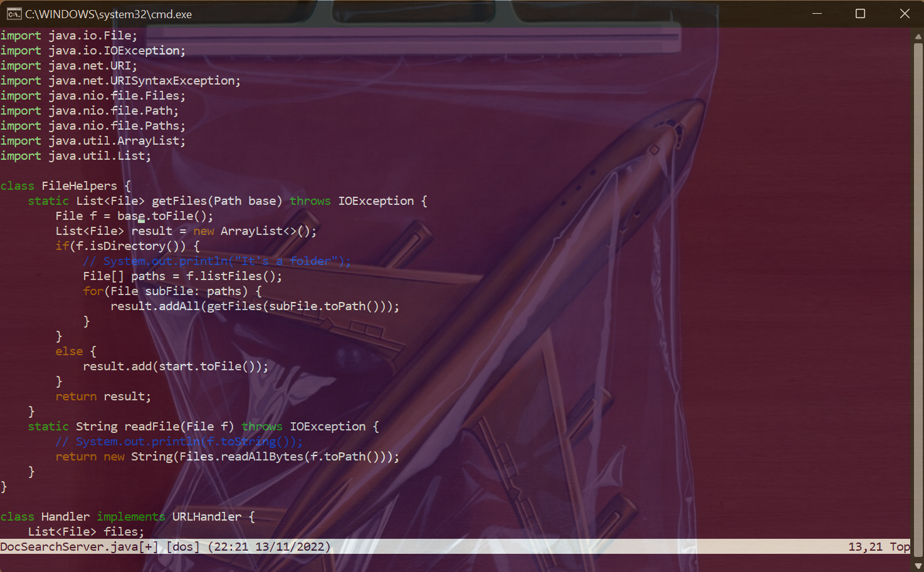Place cursor on f.listFiles() call
The width and height of the screenshot is (924, 572).
[234, 276]
